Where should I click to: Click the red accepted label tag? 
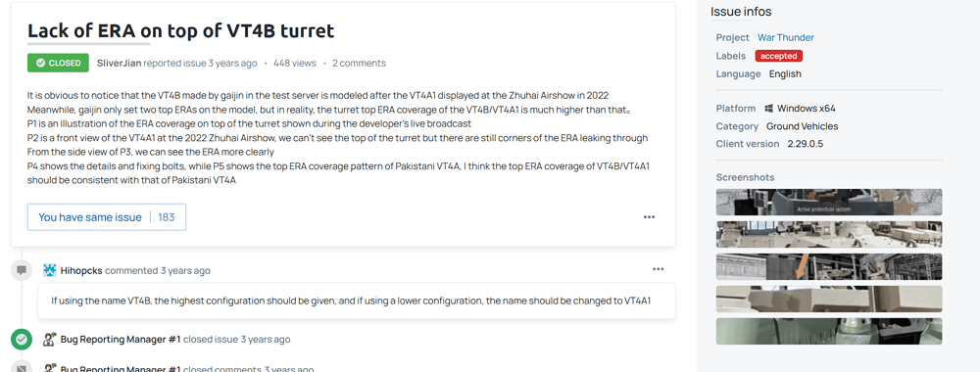(779, 56)
